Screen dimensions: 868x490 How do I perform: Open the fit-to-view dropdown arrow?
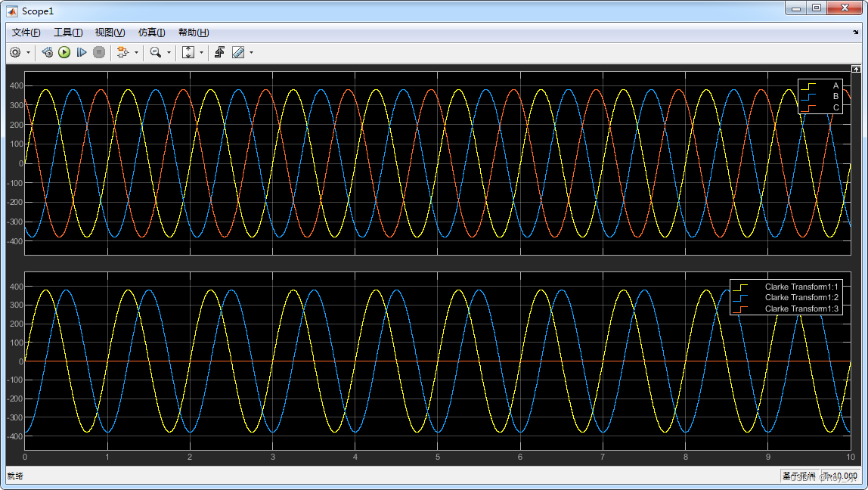(x=202, y=52)
